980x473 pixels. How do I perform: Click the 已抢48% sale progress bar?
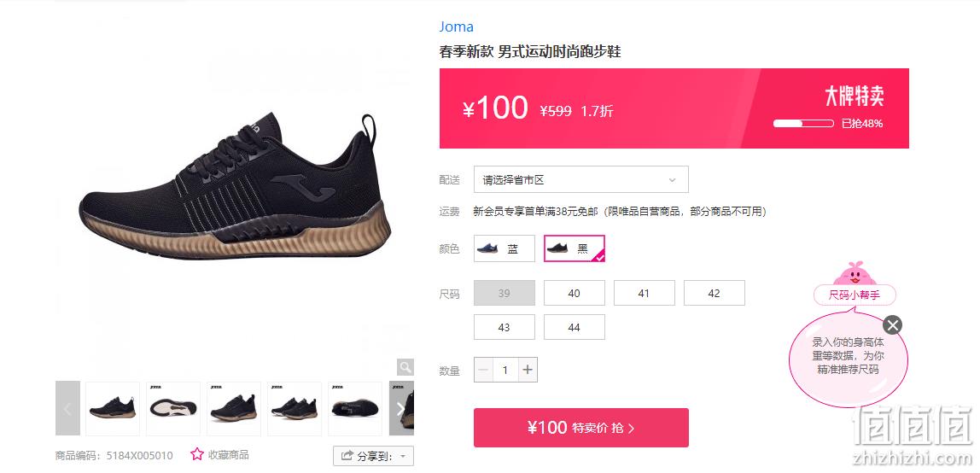click(803, 124)
